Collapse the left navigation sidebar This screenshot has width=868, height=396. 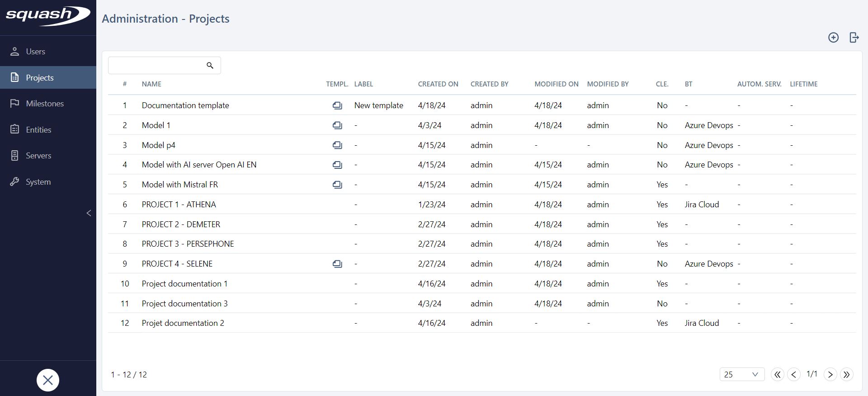[89, 213]
